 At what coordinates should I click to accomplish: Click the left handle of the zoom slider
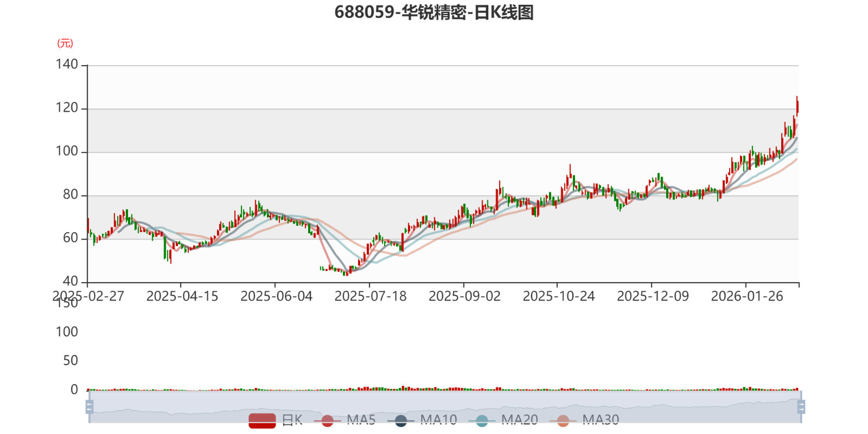point(90,407)
